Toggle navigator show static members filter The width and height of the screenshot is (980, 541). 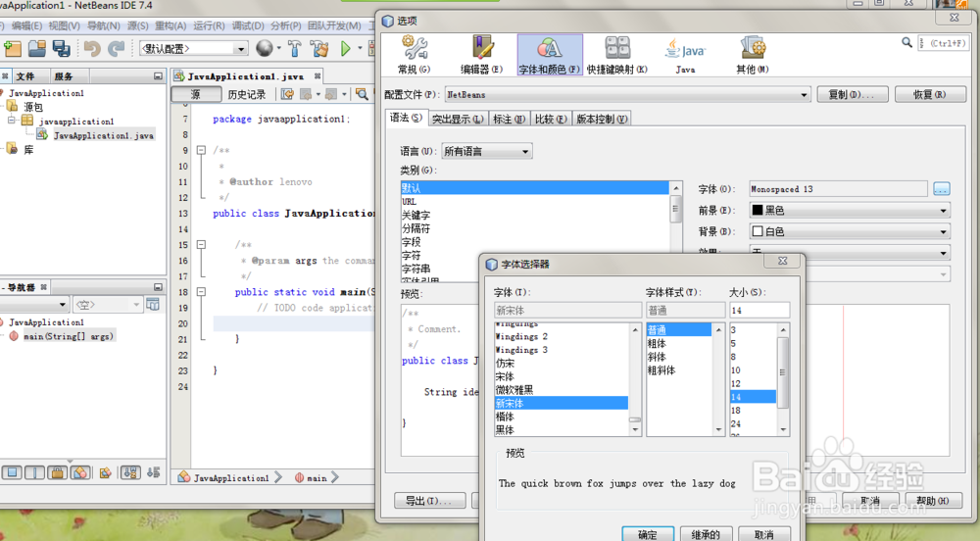click(34, 473)
